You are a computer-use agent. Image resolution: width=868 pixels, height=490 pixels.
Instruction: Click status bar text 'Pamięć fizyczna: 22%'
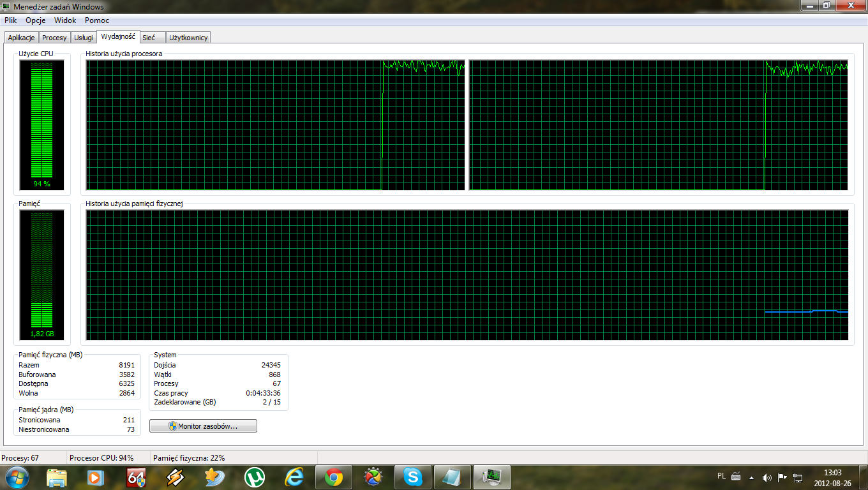[189, 458]
